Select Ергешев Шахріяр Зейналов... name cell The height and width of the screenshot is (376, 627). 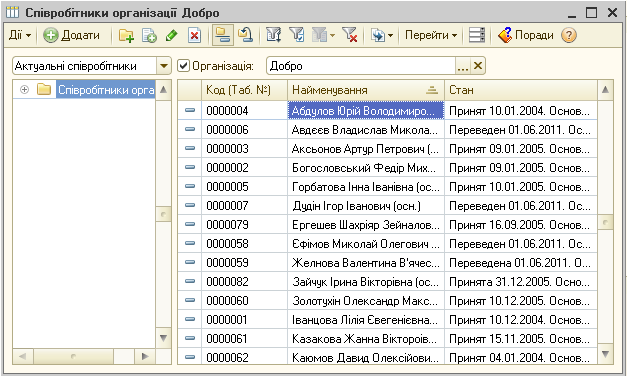tap(365, 224)
